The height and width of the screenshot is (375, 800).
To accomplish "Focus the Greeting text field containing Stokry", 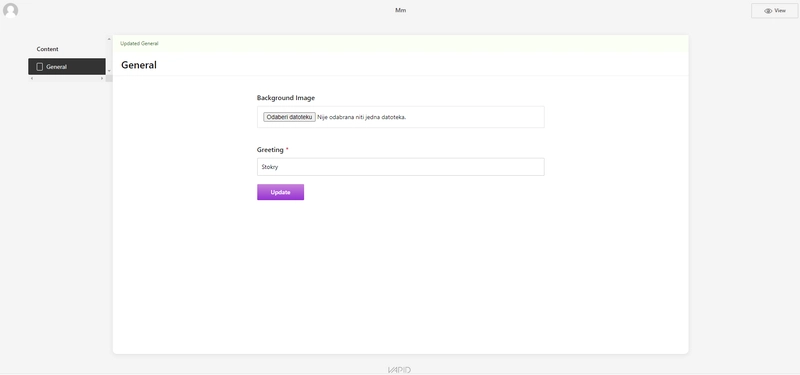I will [401, 167].
